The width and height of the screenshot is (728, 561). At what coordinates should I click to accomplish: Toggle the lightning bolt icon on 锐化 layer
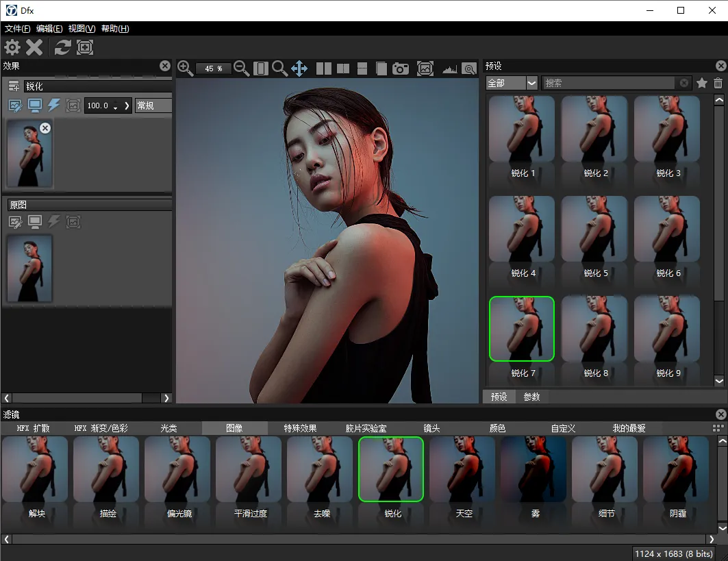click(x=54, y=105)
